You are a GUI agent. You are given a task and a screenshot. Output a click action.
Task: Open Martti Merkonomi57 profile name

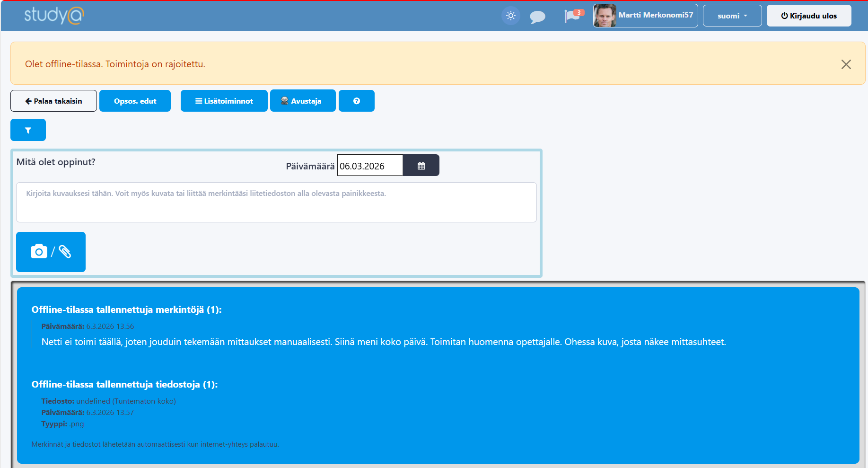(x=655, y=15)
